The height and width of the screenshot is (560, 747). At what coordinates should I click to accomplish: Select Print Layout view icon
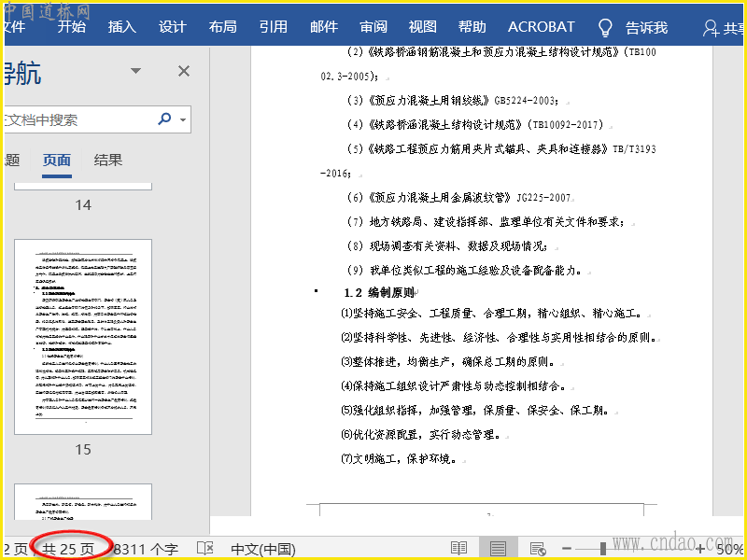498,549
